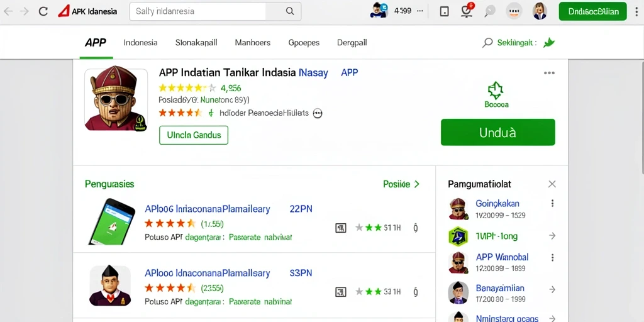Click the green leaf icon next to Sekliingait
This screenshot has width=644, height=322.
click(x=548, y=42)
